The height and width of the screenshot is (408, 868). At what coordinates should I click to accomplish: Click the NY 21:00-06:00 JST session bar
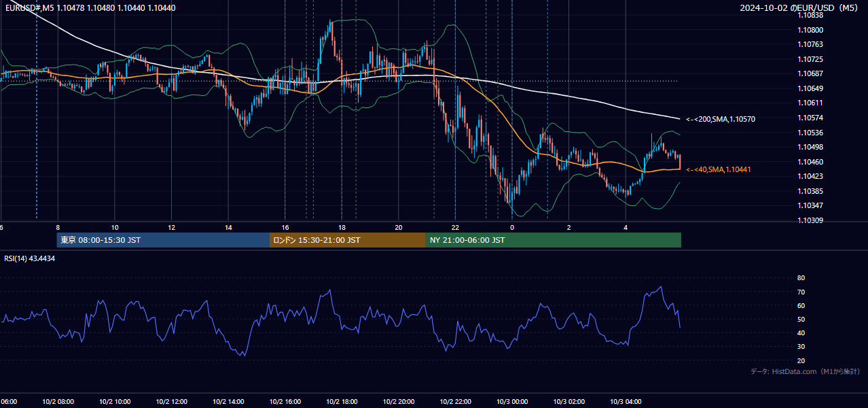click(x=554, y=240)
